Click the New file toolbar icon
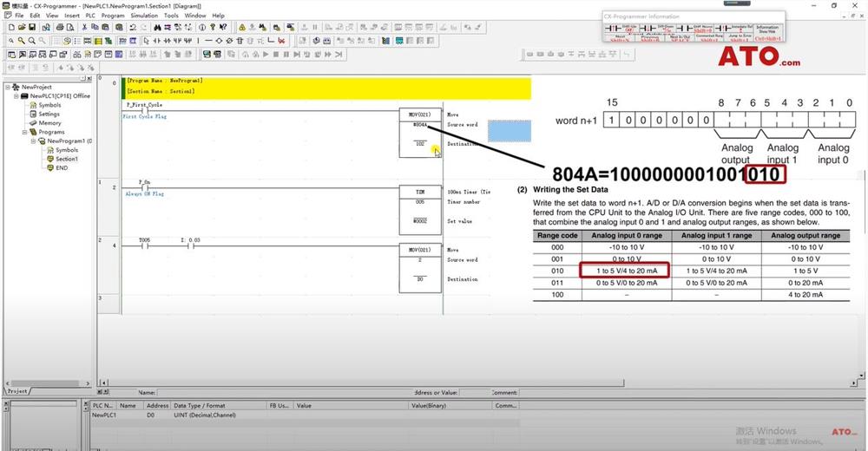Image resolution: width=868 pixels, height=451 pixels. click(10, 27)
